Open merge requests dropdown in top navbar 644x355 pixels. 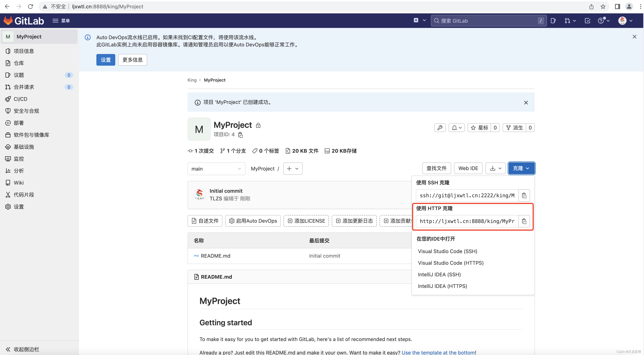570,21
